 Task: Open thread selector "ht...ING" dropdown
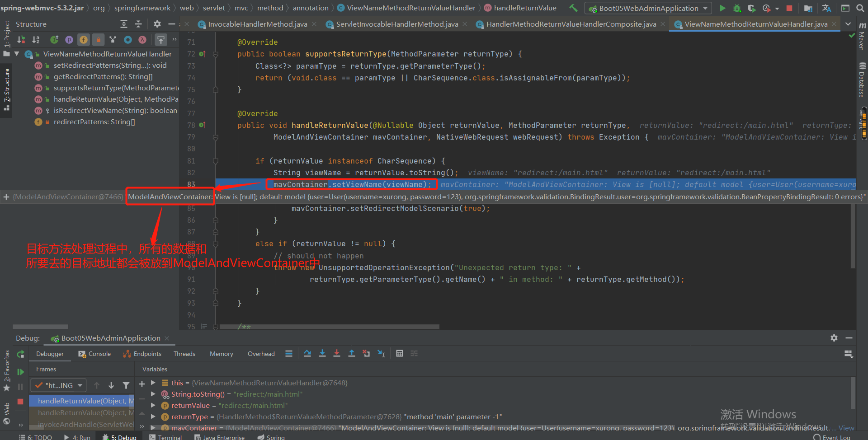point(58,385)
